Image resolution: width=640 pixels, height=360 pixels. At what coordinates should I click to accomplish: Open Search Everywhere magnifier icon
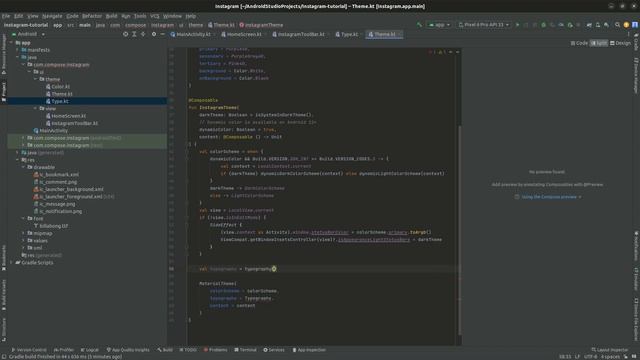tap(618, 25)
